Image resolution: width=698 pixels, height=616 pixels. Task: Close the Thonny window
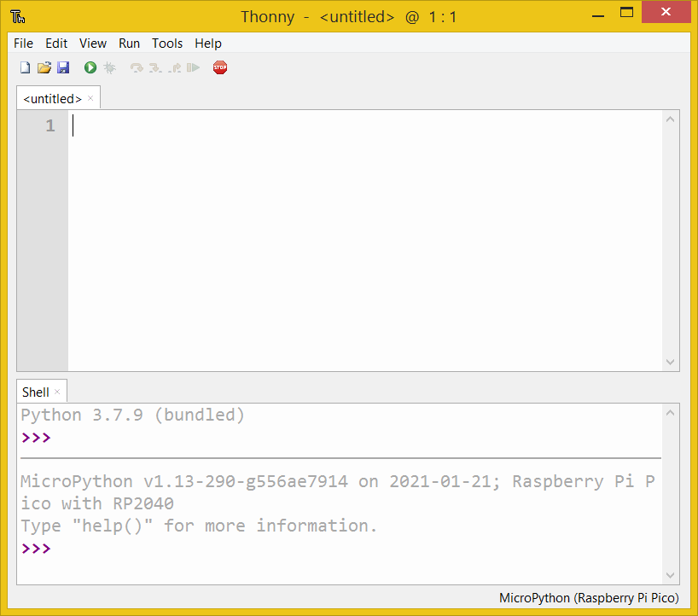666,12
